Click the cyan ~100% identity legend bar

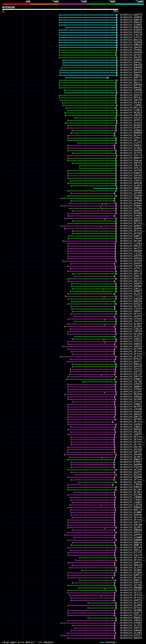point(130,4)
